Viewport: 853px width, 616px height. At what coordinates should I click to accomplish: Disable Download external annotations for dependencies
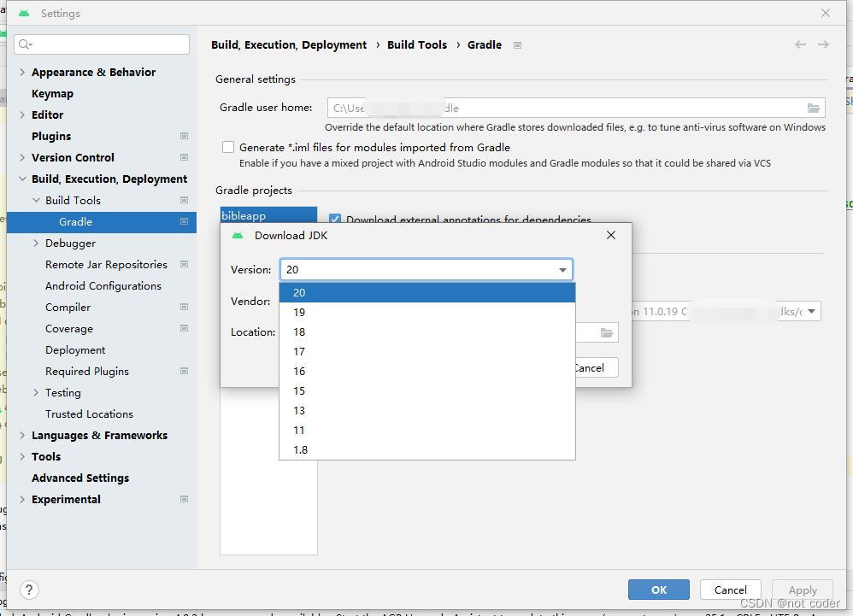point(335,220)
